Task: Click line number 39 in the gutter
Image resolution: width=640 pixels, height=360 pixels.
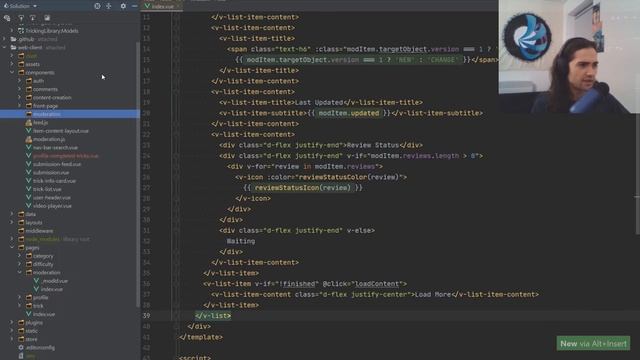Action: pos(146,316)
